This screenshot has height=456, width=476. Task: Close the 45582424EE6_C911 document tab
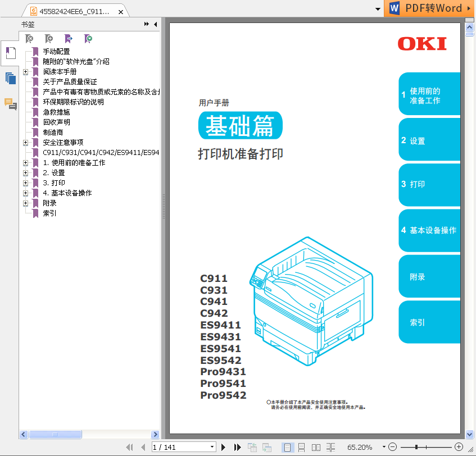coord(120,12)
